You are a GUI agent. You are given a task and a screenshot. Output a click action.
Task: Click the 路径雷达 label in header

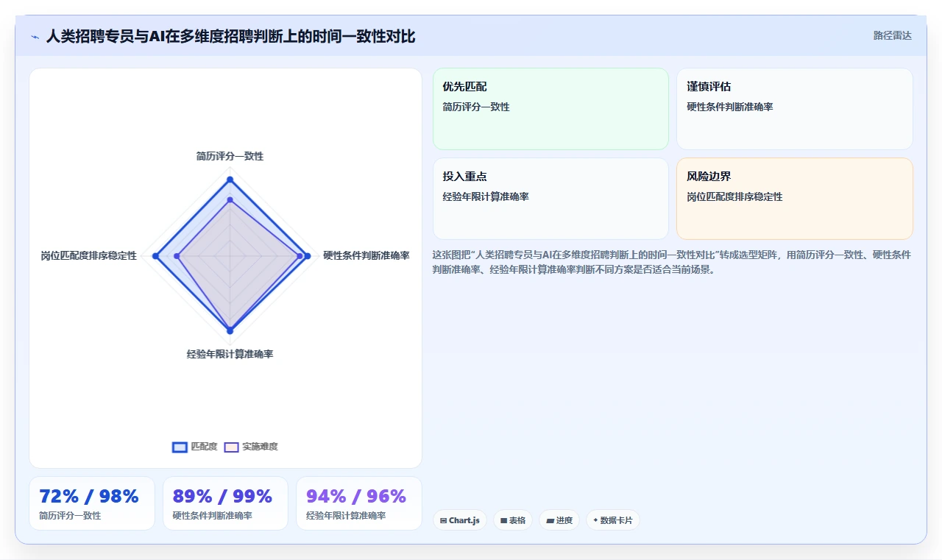(x=892, y=35)
